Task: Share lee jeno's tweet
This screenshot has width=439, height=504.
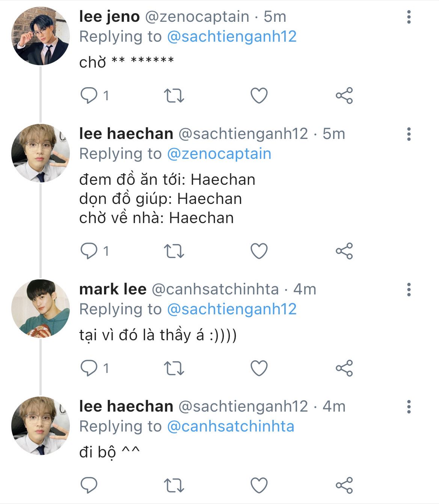Action: click(x=344, y=95)
